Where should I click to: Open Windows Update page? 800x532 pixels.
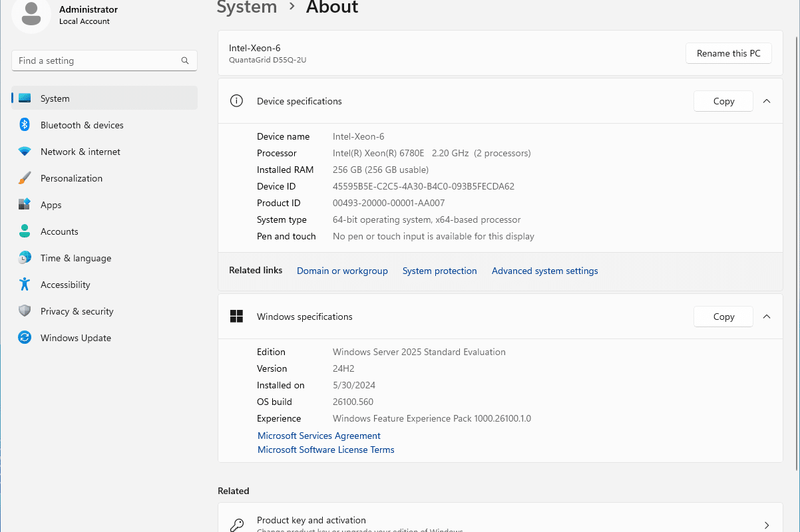[104, 338]
